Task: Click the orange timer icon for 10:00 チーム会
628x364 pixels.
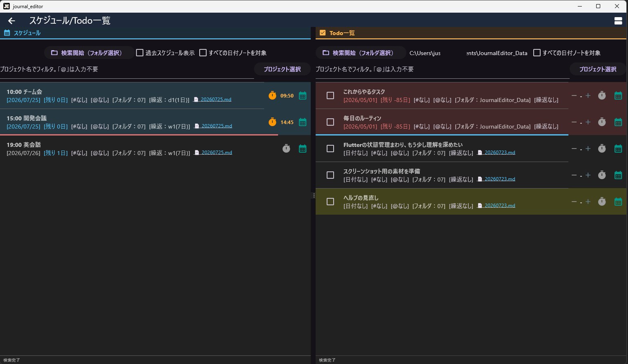Action: 272,95
